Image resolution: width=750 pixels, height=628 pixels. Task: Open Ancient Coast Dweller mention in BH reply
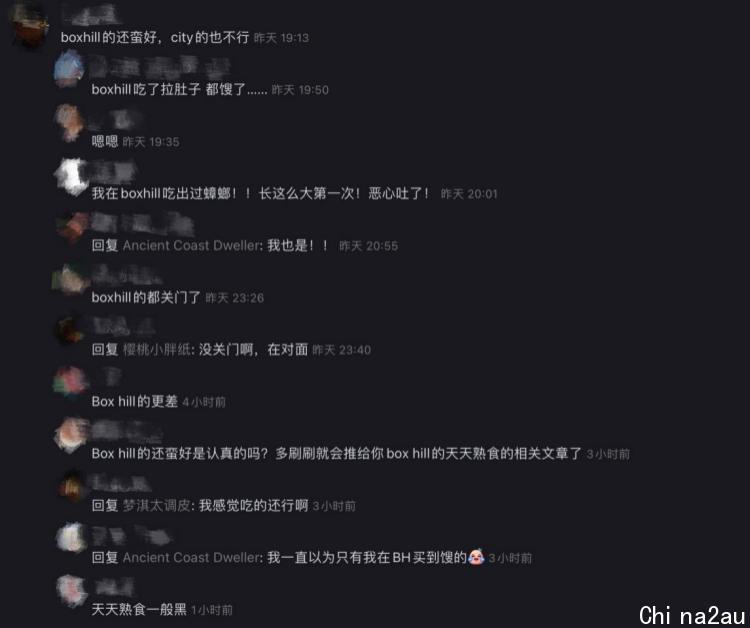[193, 558]
